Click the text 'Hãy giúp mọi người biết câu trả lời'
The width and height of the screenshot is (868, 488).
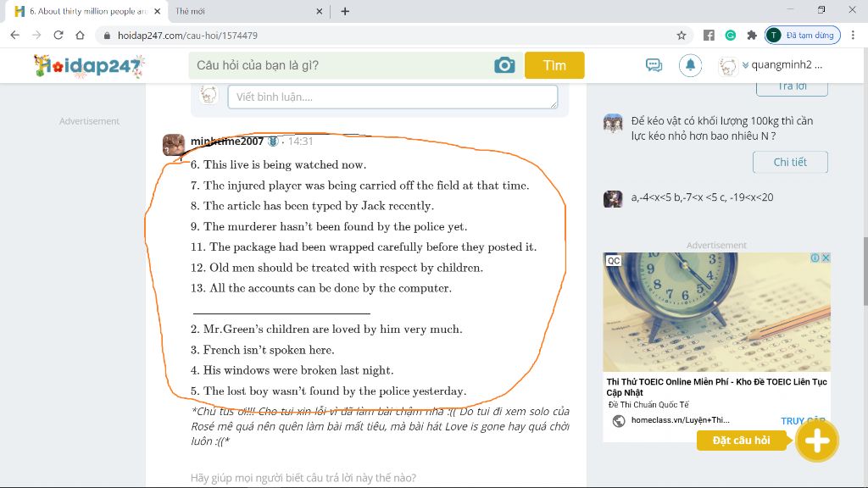click(303, 478)
